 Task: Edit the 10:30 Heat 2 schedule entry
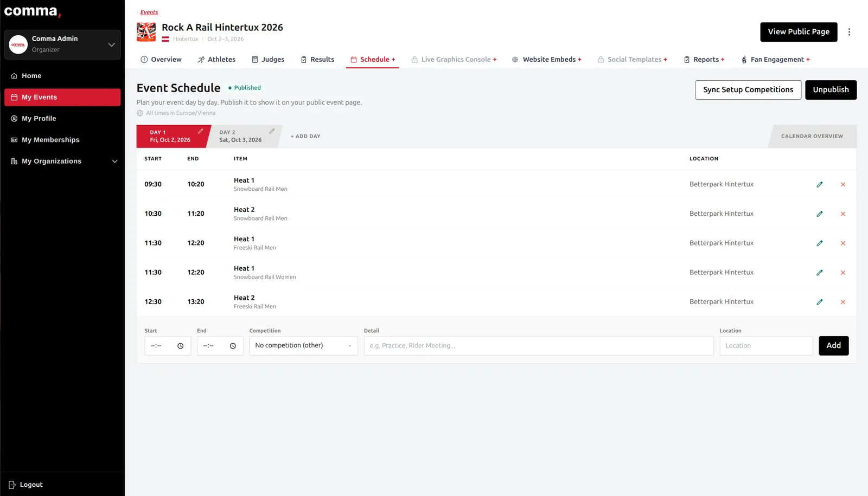820,214
